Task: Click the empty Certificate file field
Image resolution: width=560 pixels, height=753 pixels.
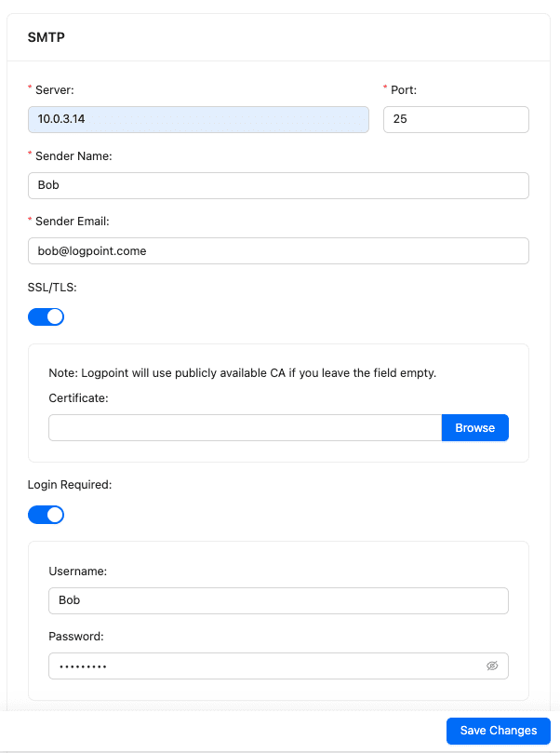Action: point(245,428)
